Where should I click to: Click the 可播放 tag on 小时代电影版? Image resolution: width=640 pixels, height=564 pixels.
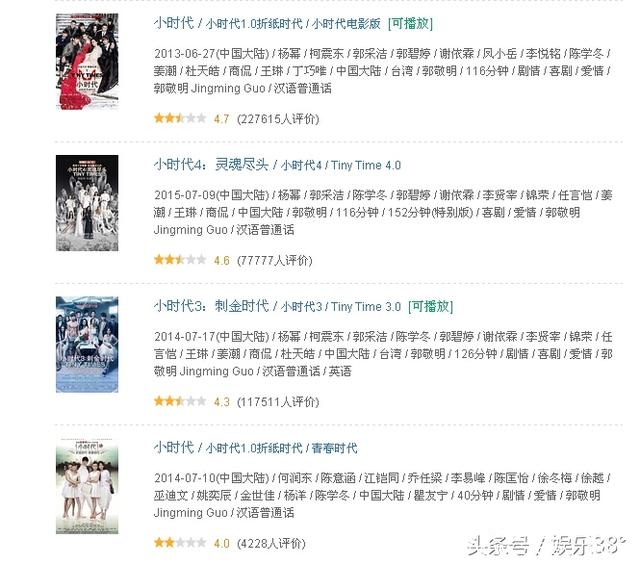[x=410, y=23]
